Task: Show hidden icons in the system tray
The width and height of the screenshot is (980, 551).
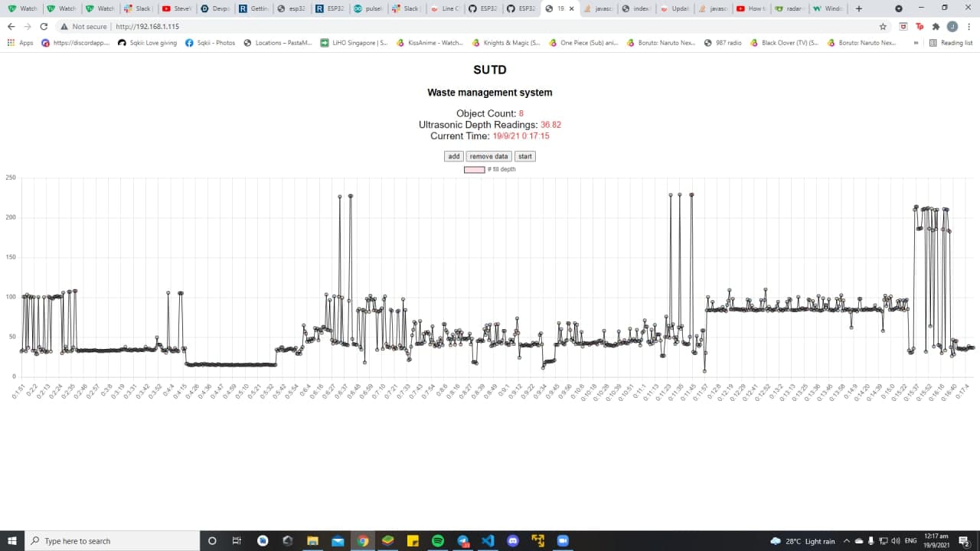Action: 847,540
